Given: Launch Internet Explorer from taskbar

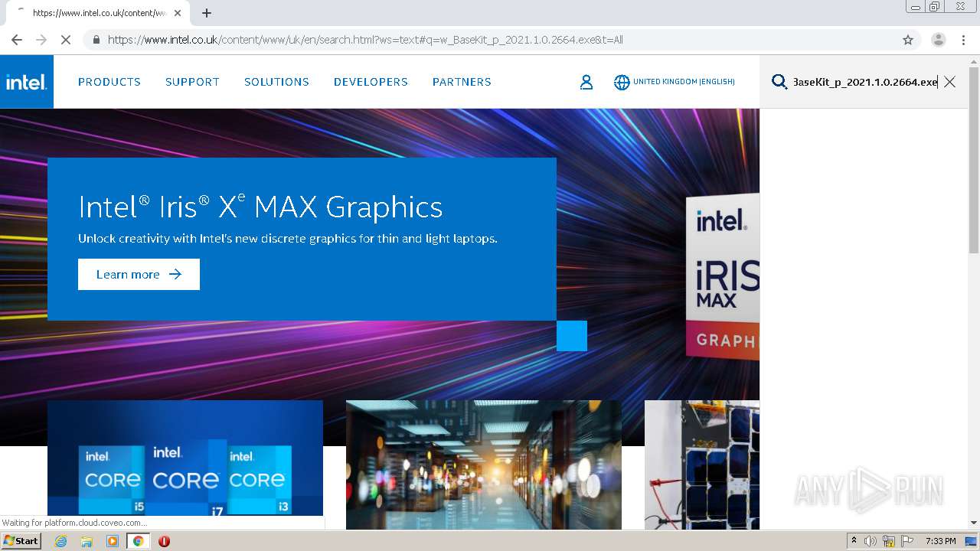Looking at the screenshot, I should [60, 541].
